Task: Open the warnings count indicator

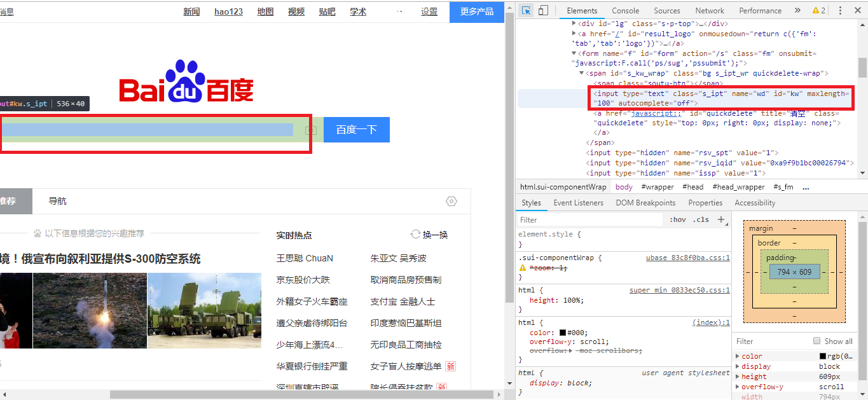Action: pos(818,10)
